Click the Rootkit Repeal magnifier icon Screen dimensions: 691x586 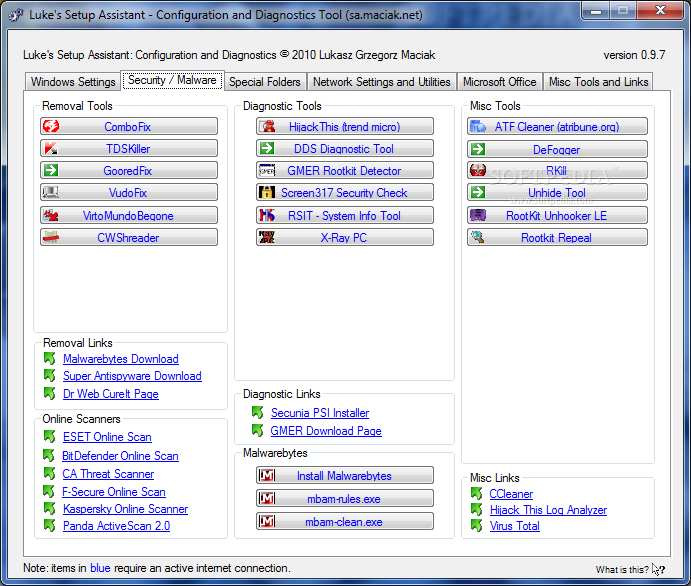(478, 237)
